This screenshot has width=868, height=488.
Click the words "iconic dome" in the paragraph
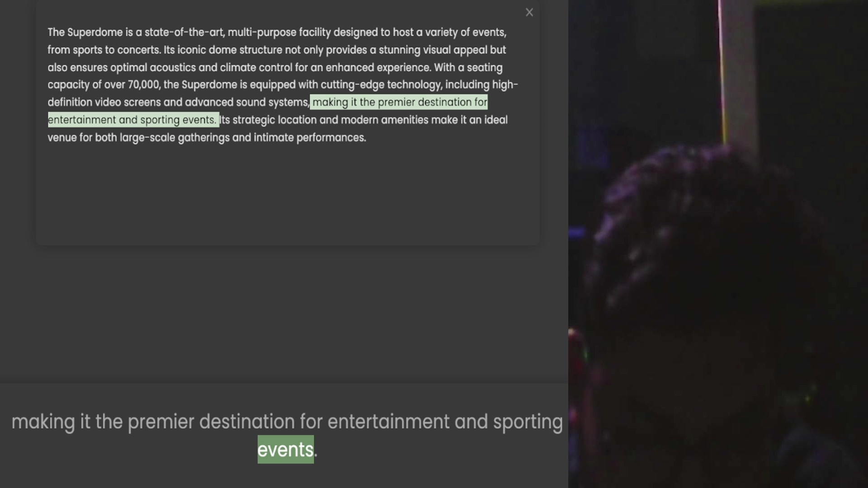207,50
